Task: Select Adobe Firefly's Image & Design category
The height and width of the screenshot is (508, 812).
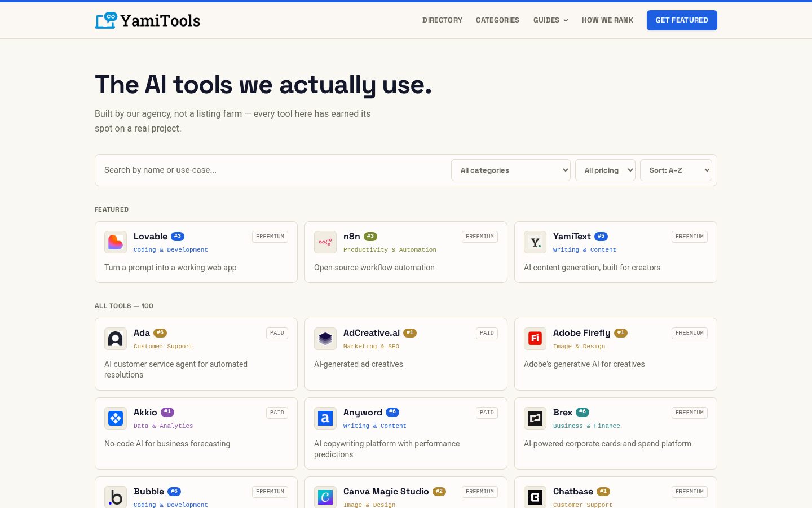Action: click(579, 347)
